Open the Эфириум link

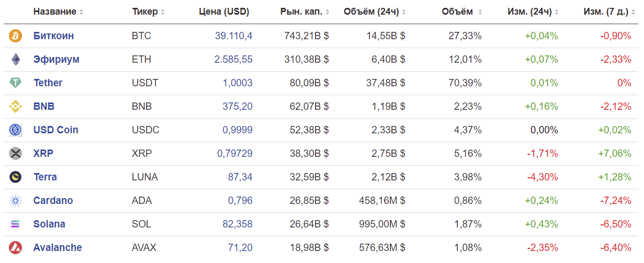click(57, 60)
